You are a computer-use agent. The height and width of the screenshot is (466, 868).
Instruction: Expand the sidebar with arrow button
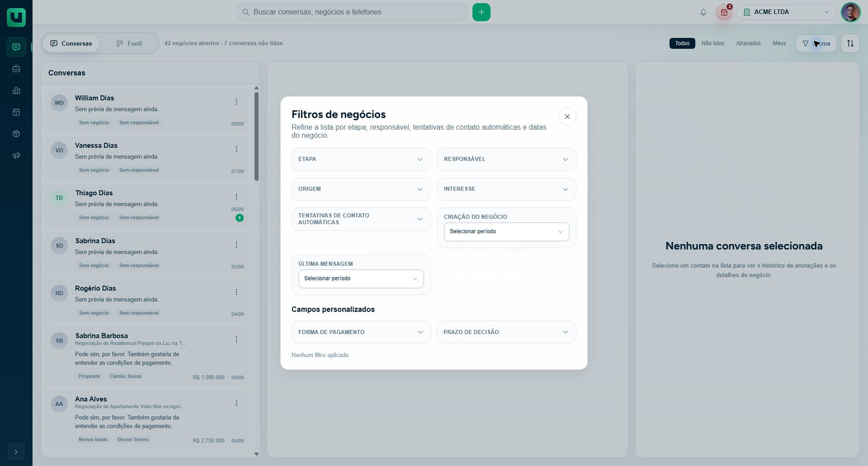[x=16, y=451]
